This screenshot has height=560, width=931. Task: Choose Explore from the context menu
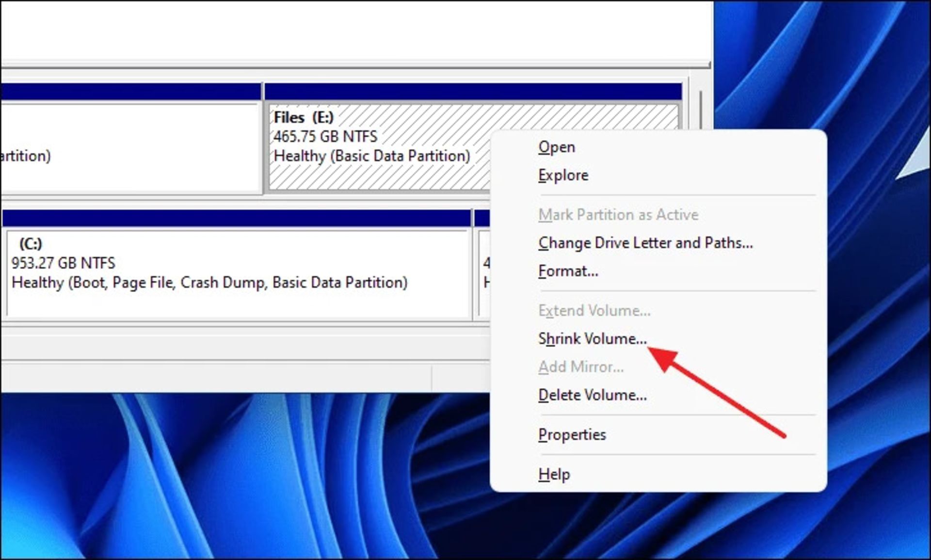pos(563,175)
